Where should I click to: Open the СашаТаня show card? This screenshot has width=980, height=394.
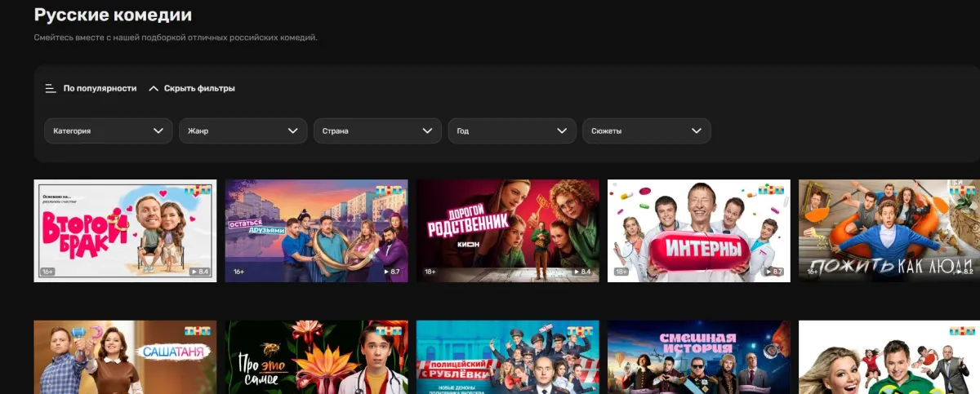125,357
